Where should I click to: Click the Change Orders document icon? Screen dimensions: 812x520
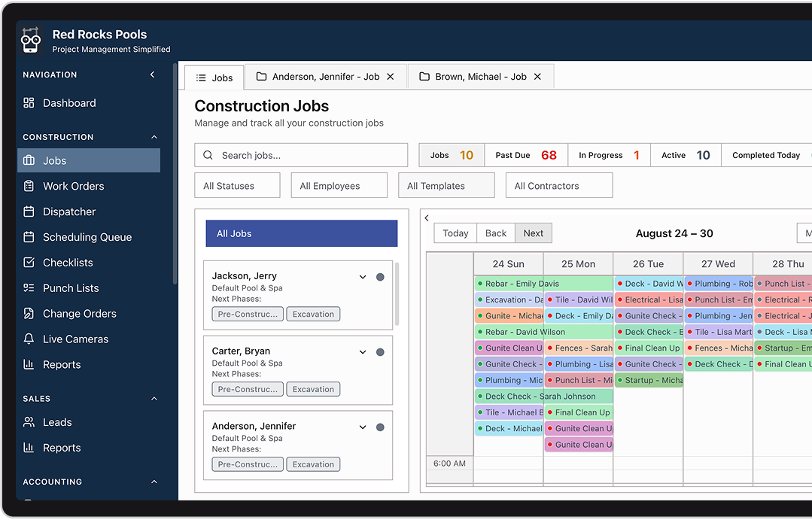click(29, 314)
